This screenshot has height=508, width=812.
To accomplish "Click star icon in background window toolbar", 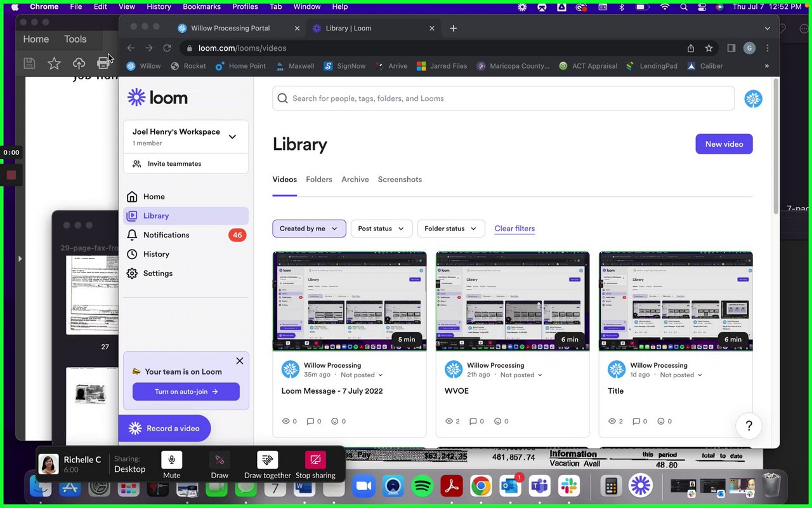I will (x=54, y=63).
